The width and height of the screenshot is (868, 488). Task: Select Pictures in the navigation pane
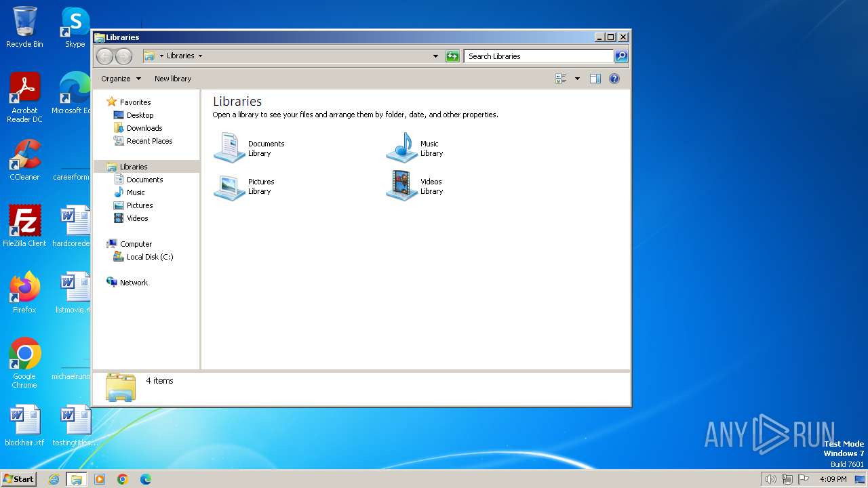click(133, 205)
